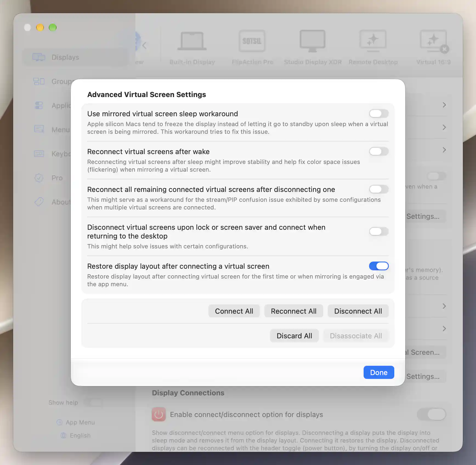Screen dimensions: 476x465
Task: Enable Reconnect virtual screens after wake
Action: click(x=379, y=151)
